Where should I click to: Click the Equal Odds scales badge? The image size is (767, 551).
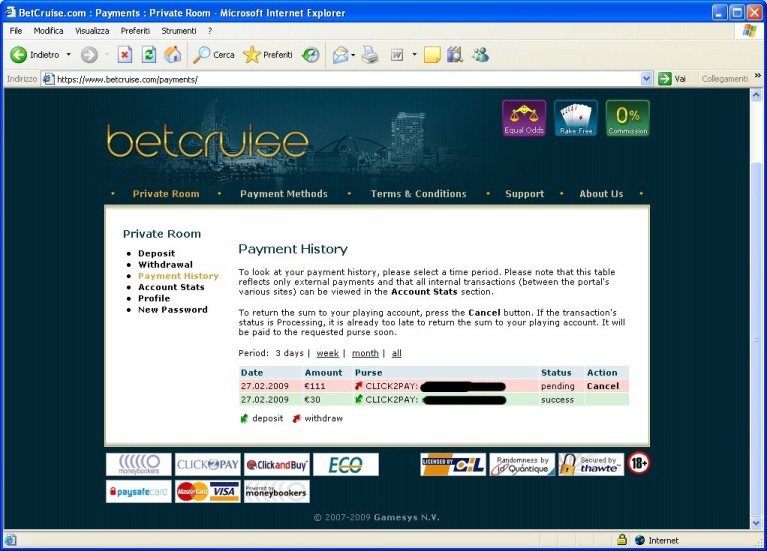tap(524, 118)
